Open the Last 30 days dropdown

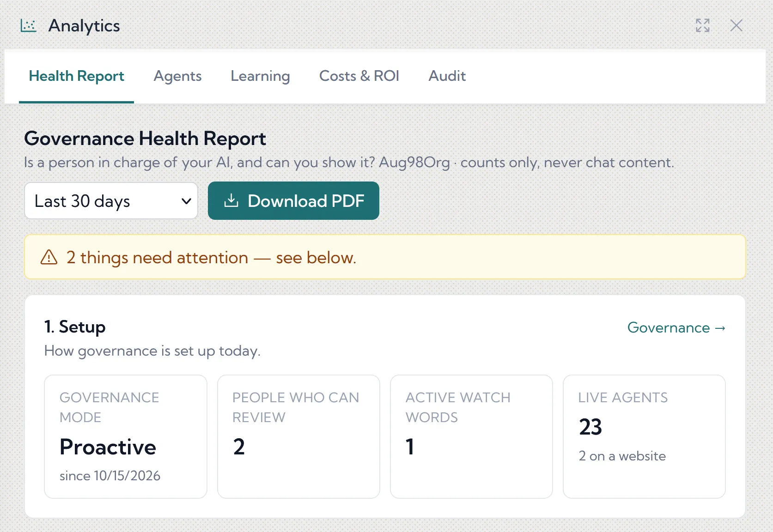(111, 201)
